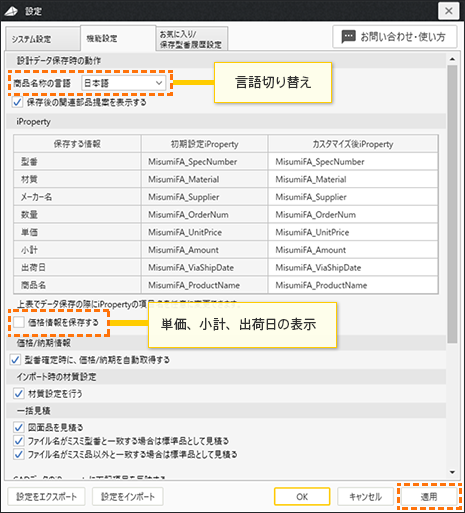
Task: Edit customized MisumiFA_UnitPrice cell
Action: [353, 232]
